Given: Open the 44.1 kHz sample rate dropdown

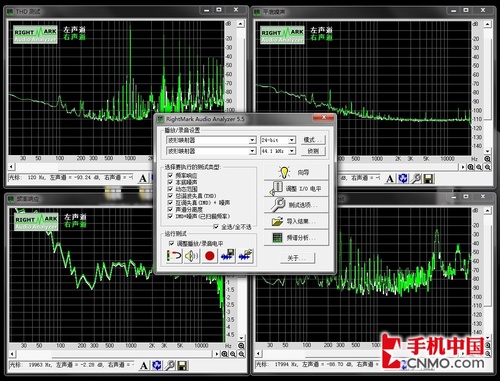Looking at the screenshot, I should point(292,151).
